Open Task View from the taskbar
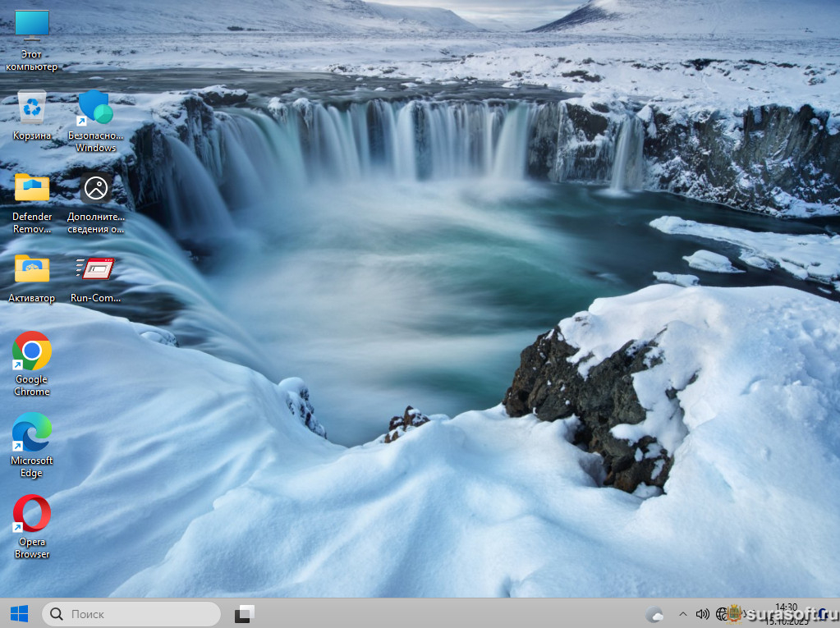 [245, 613]
